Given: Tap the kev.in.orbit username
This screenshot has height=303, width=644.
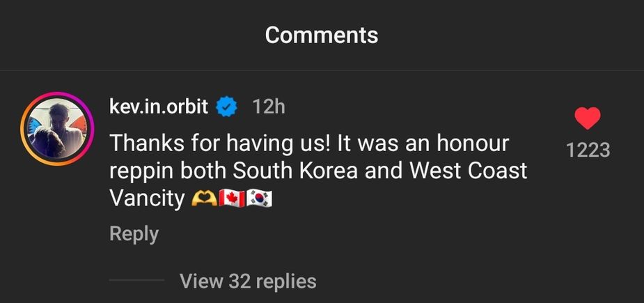Looking at the screenshot, I should (x=159, y=107).
